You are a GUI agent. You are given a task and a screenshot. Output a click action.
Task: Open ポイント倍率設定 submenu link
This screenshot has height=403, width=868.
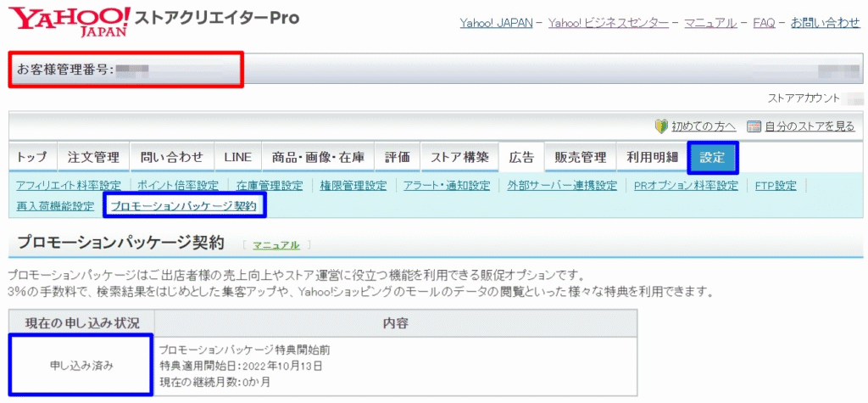[178, 186]
